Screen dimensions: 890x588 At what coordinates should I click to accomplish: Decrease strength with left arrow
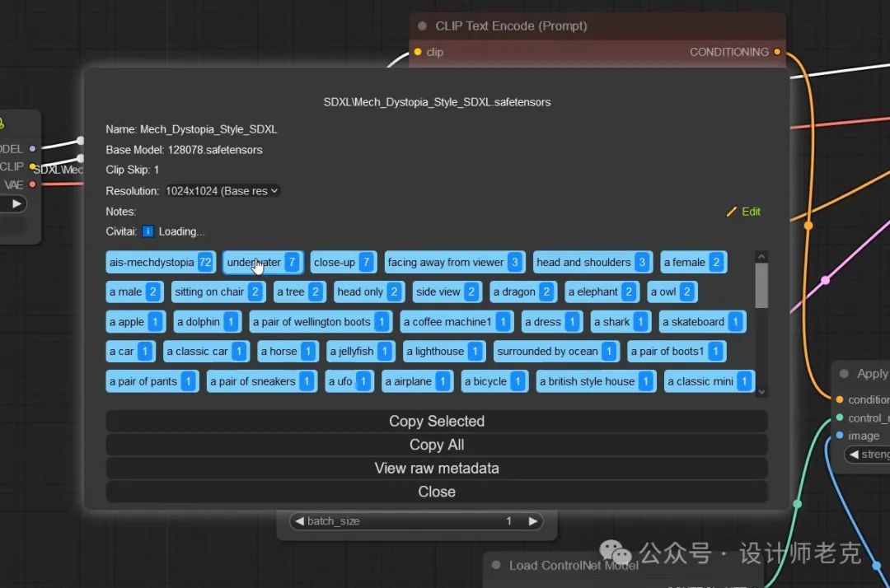point(854,455)
